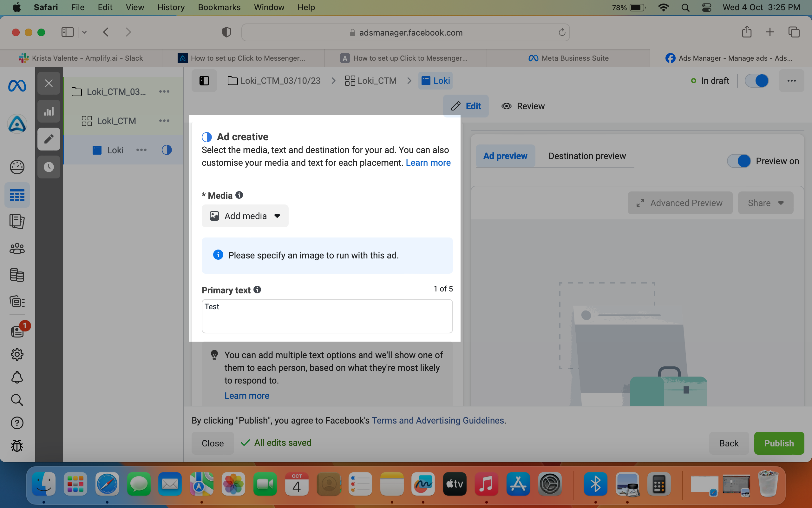Expand Safari sidebar options chevron
This screenshot has height=508, width=812.
[84, 32]
